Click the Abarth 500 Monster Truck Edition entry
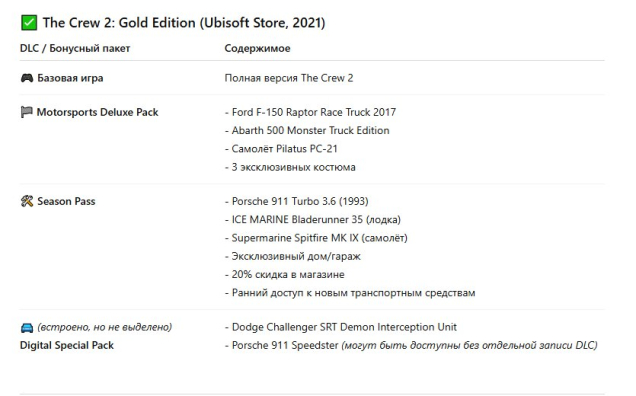Screen dimensions: 636x396 tap(307, 130)
